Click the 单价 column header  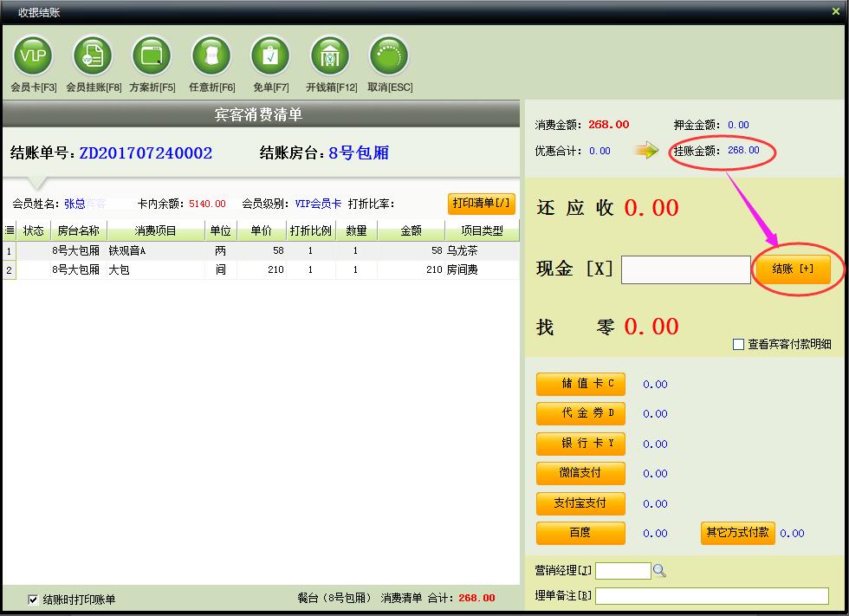(x=262, y=230)
